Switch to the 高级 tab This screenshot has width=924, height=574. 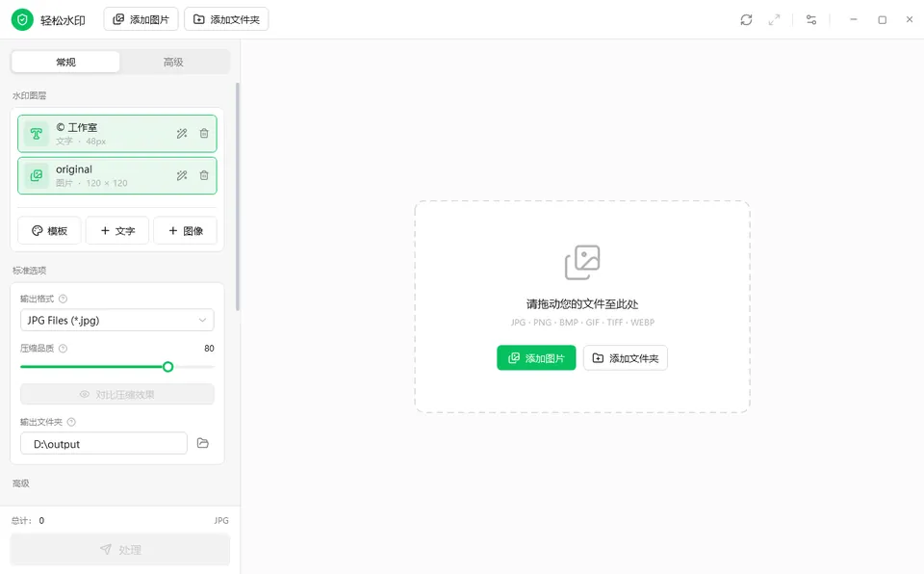(173, 62)
